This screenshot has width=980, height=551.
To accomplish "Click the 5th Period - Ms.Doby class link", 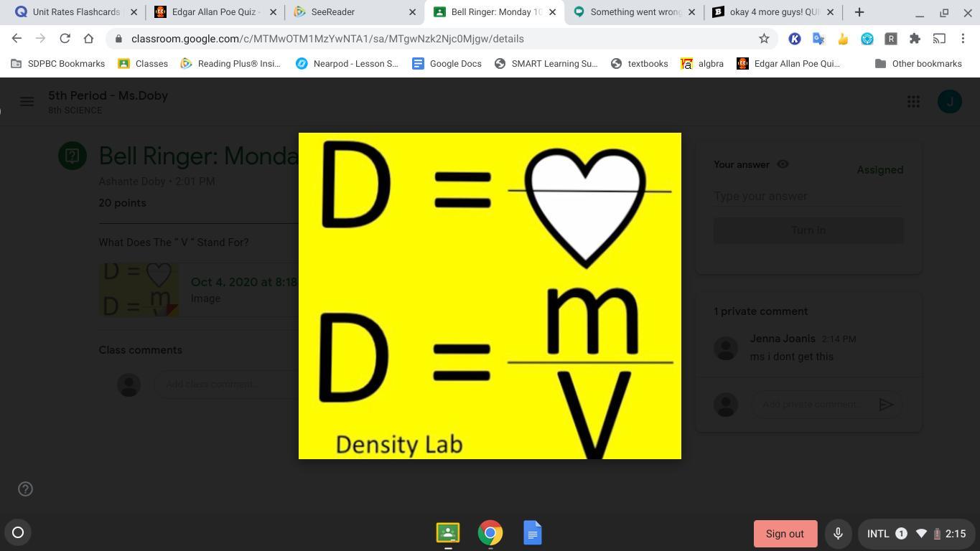I will 108,95.
